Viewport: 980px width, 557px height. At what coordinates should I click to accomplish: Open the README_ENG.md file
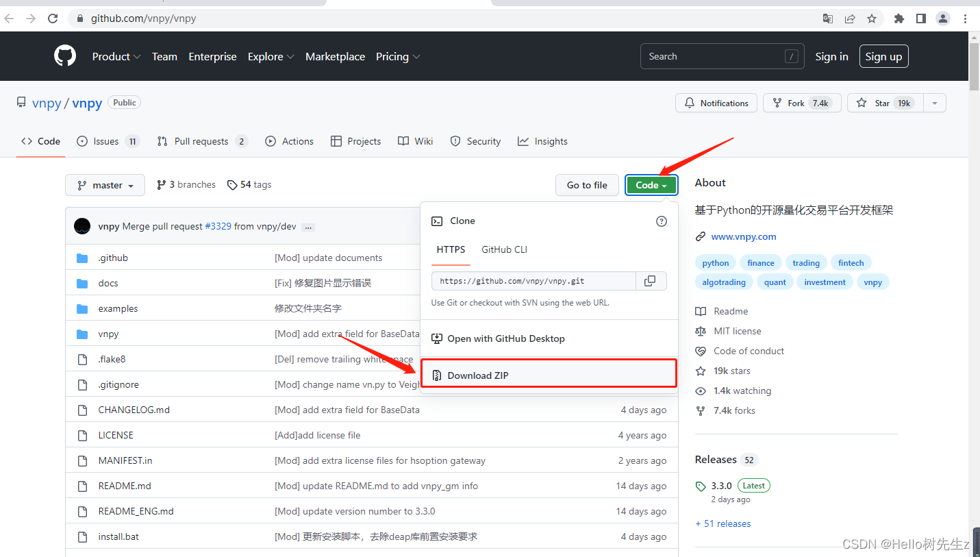click(x=136, y=512)
